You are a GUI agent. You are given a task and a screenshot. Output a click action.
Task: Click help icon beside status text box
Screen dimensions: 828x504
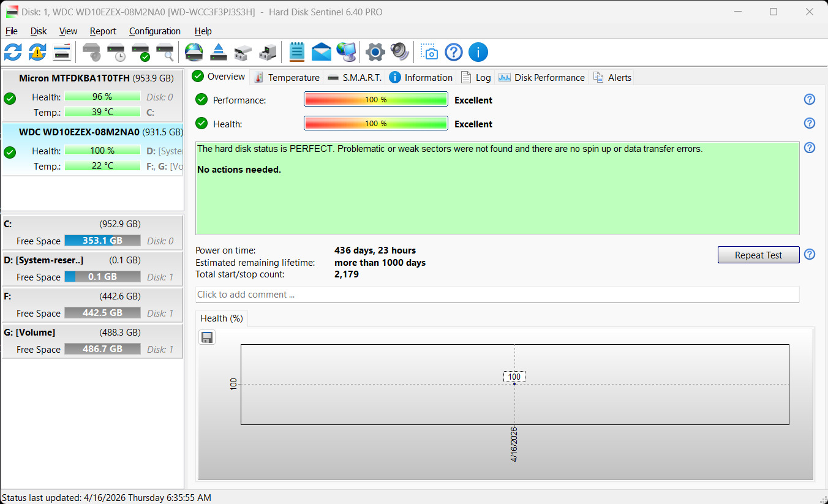(810, 148)
